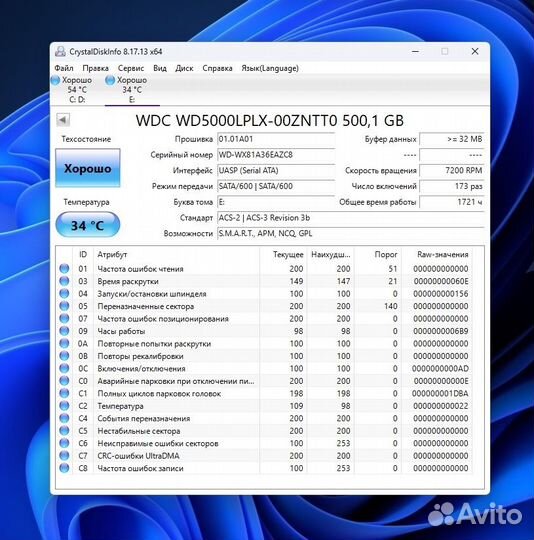Click the Порог column header
534x540 pixels.
click(378, 255)
